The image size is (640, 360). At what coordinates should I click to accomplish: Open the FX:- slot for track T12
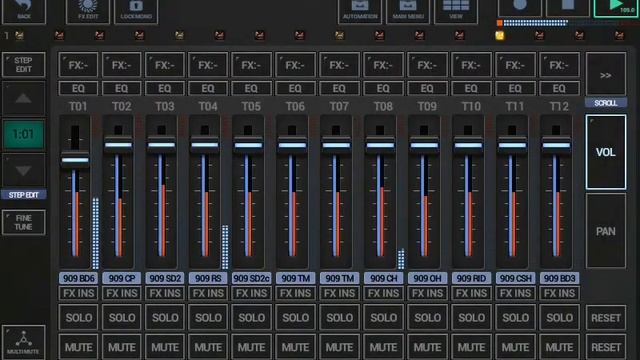click(559, 65)
